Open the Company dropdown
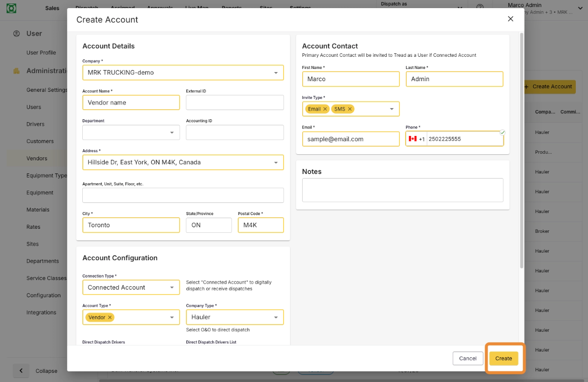588x382 pixels. point(183,73)
